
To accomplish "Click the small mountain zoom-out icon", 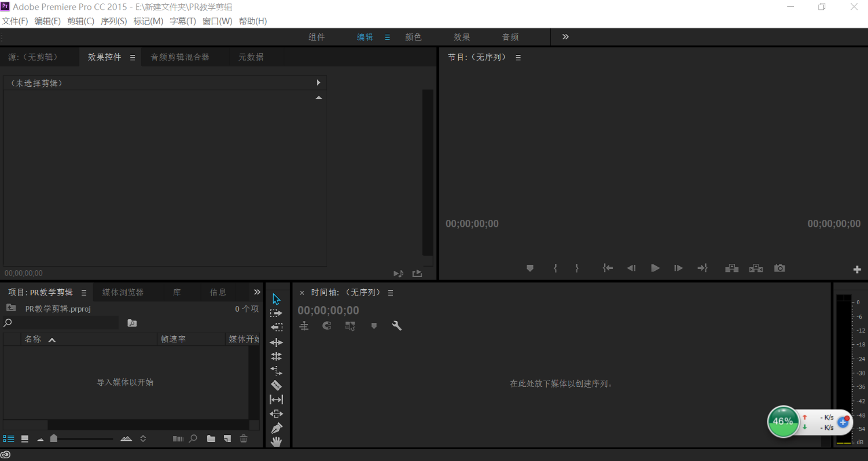I will pyautogui.click(x=41, y=440).
